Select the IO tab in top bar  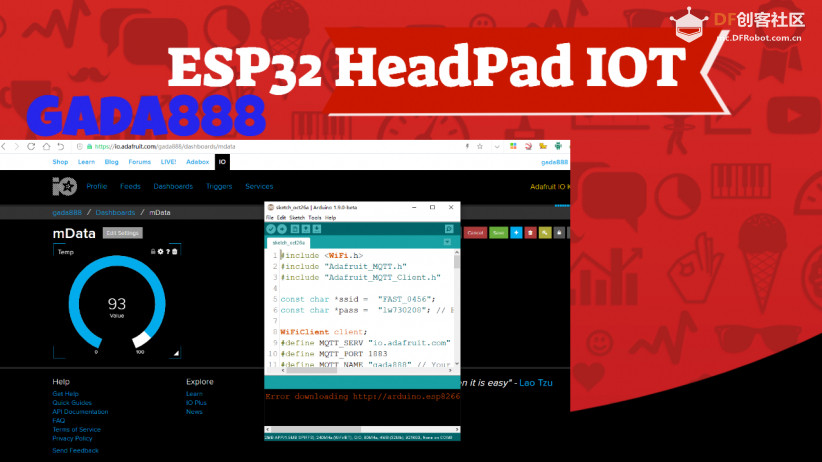[x=222, y=162]
